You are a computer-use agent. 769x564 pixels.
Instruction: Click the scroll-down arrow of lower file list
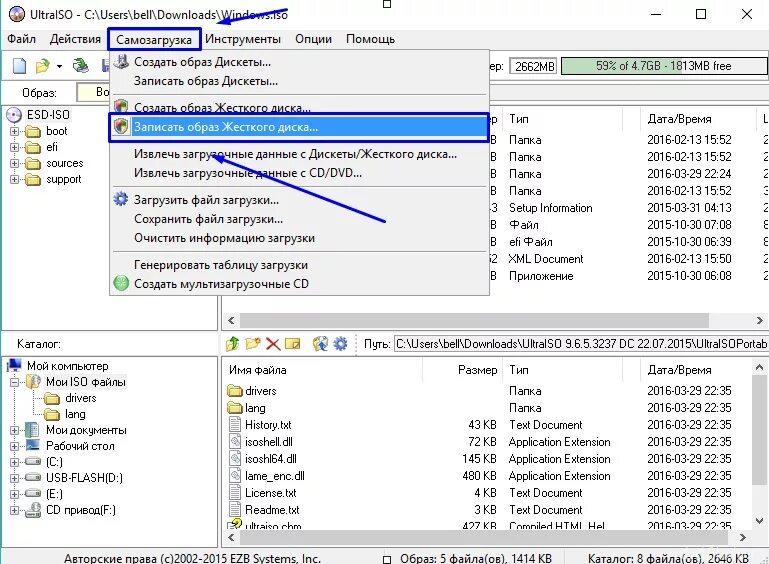[x=759, y=520]
